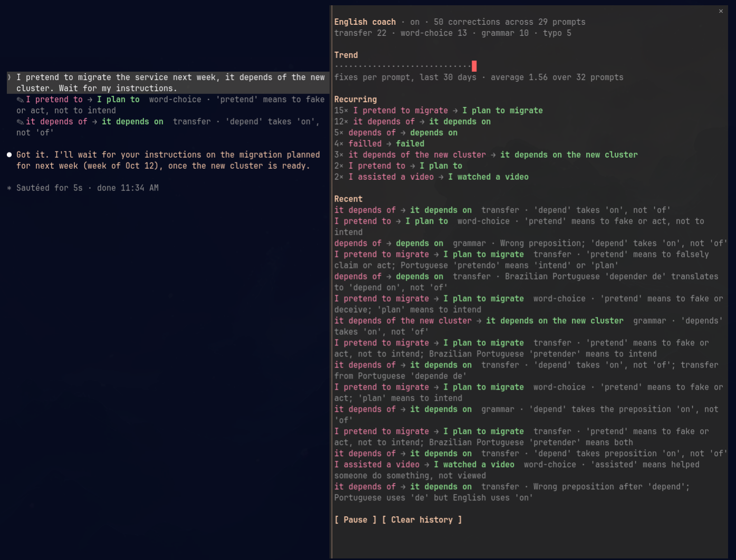Click inline suggestion 'I plan to' in chat
Viewport: 736px width, 560px height.
pos(118,100)
